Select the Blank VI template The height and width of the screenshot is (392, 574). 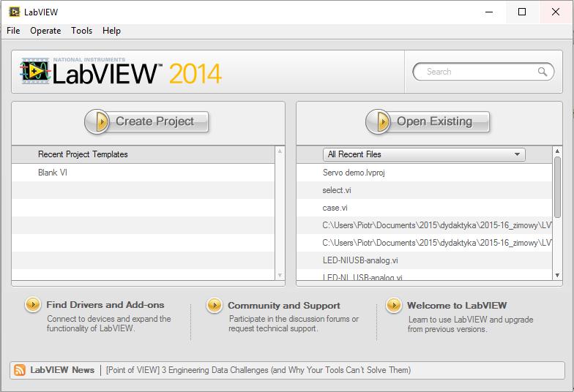coord(143,173)
